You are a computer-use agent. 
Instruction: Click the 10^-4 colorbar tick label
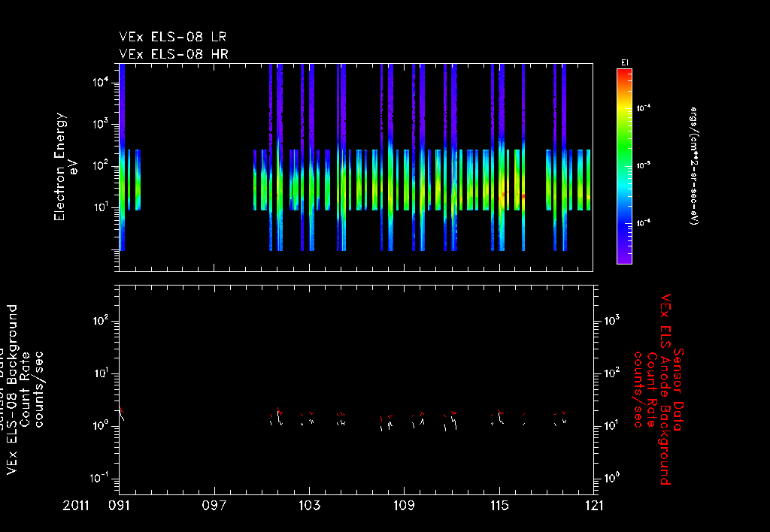pyautogui.click(x=644, y=108)
